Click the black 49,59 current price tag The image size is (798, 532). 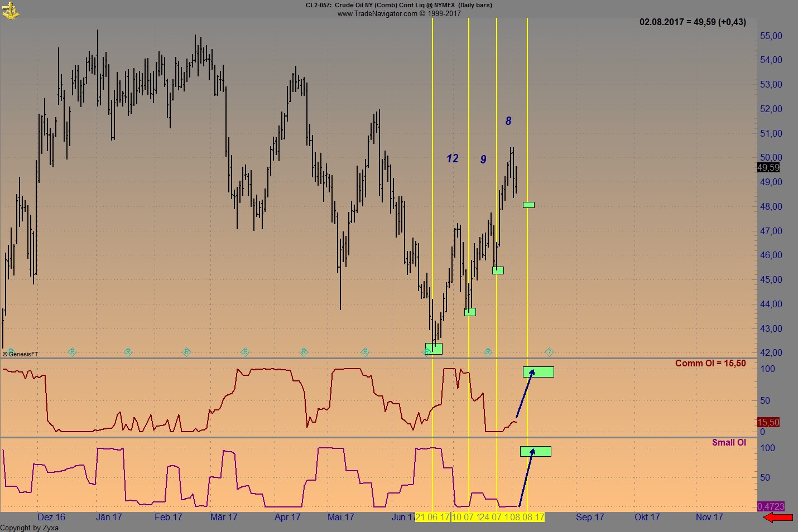[768, 167]
